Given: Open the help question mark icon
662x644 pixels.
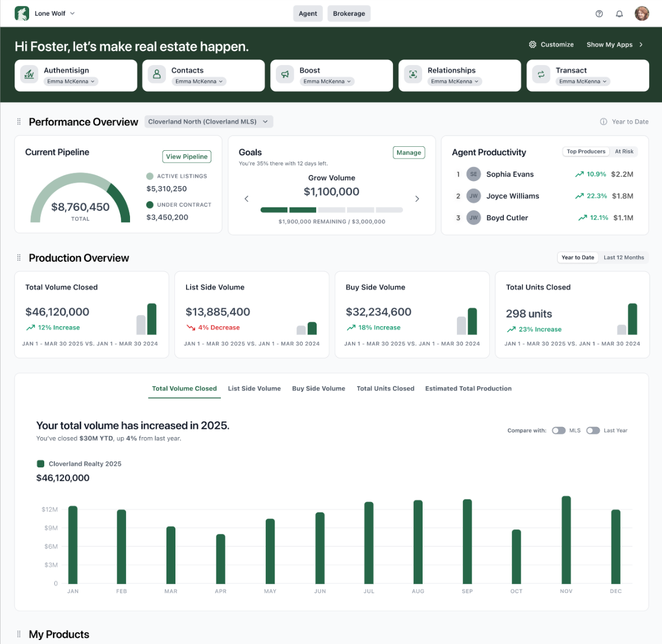Looking at the screenshot, I should [599, 13].
